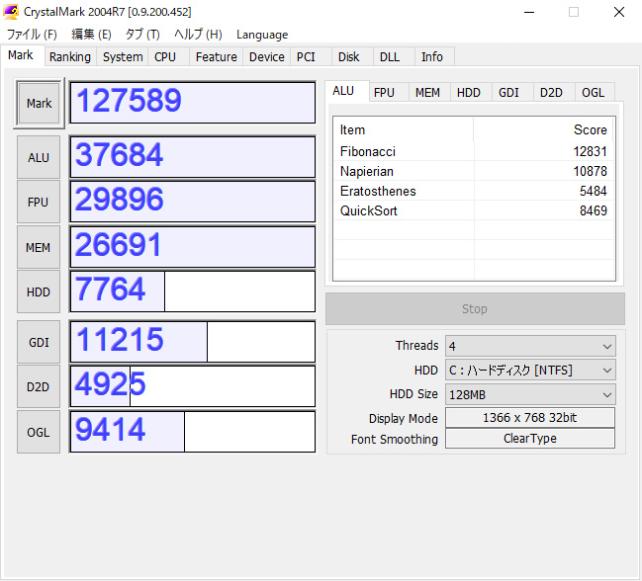Click the Mark benchmark button
Screen dimensions: 642x581
coord(37,102)
